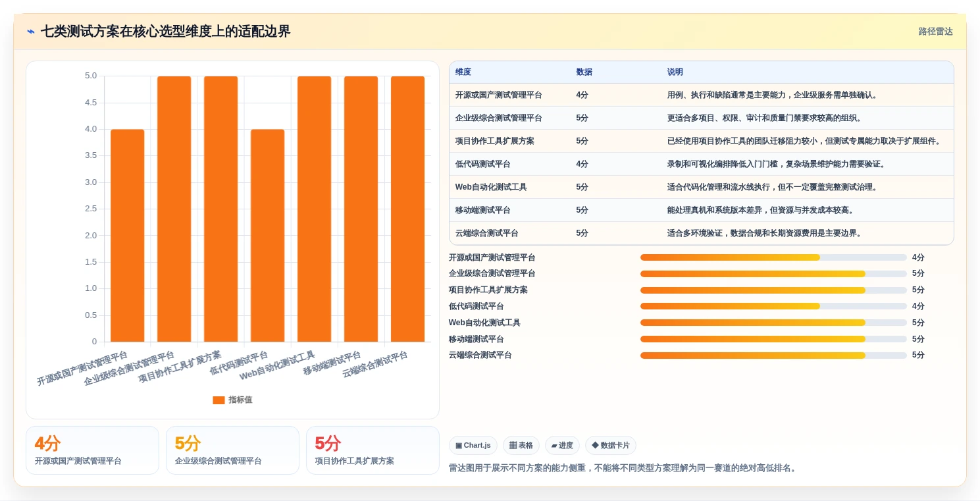
Task: Select the Chart.js tag chip
Action: pos(473,445)
